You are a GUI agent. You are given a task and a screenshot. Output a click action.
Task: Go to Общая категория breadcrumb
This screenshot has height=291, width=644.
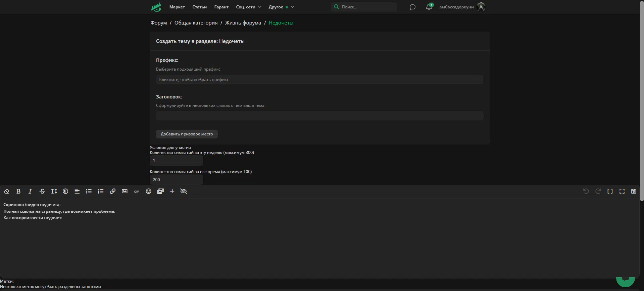pos(196,23)
